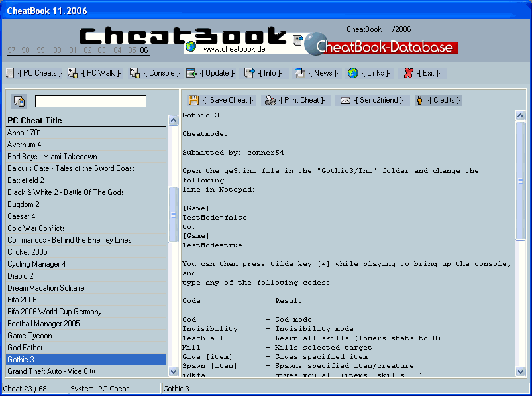
Task: Choose Cycling Manager 4
Action: pos(86,264)
